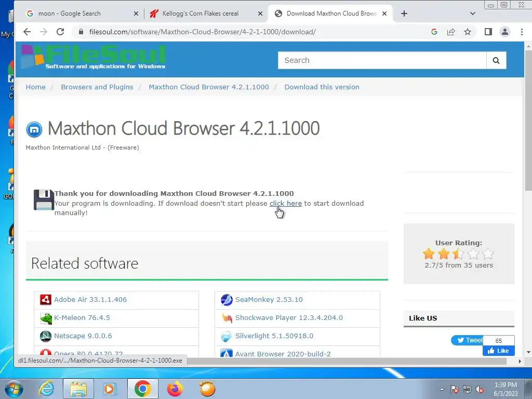Screen dimensions: 532x399
Task: Click the Silverlight gem icon
Action: (x=227, y=336)
